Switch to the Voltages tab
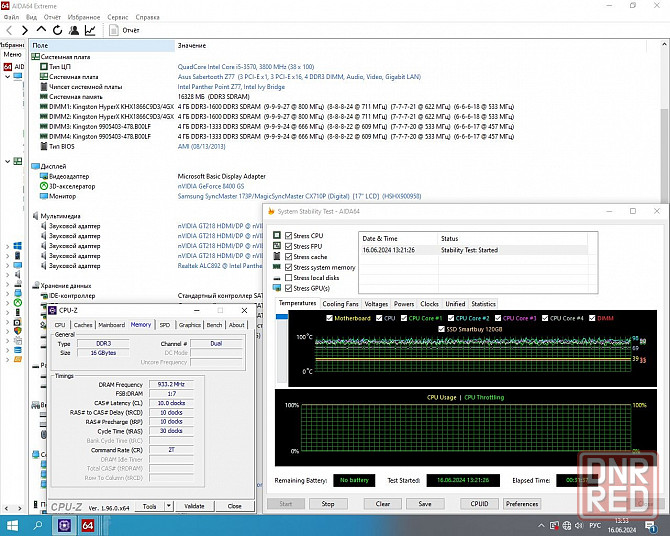 (376, 304)
